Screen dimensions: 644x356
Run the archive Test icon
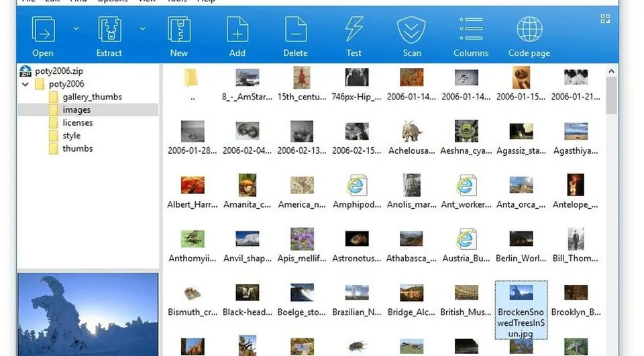(354, 30)
